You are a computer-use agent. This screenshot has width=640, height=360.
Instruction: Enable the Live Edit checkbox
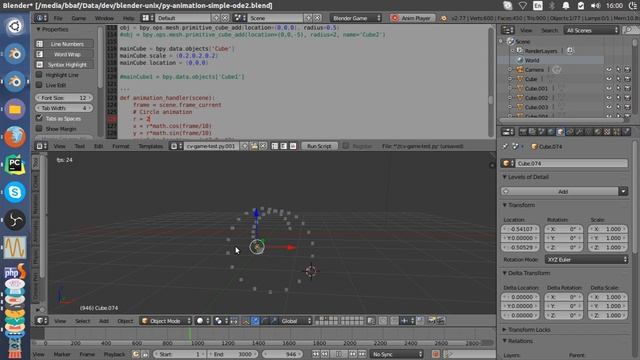39,85
